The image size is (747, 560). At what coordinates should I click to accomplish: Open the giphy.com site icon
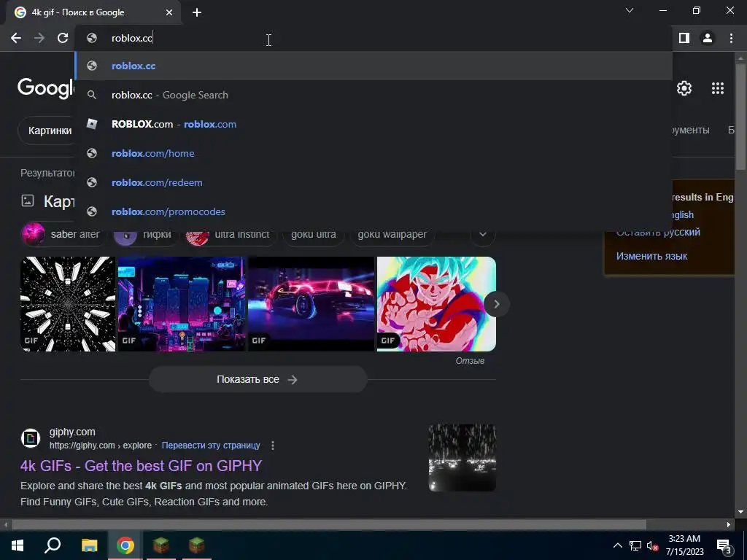pyautogui.click(x=31, y=438)
